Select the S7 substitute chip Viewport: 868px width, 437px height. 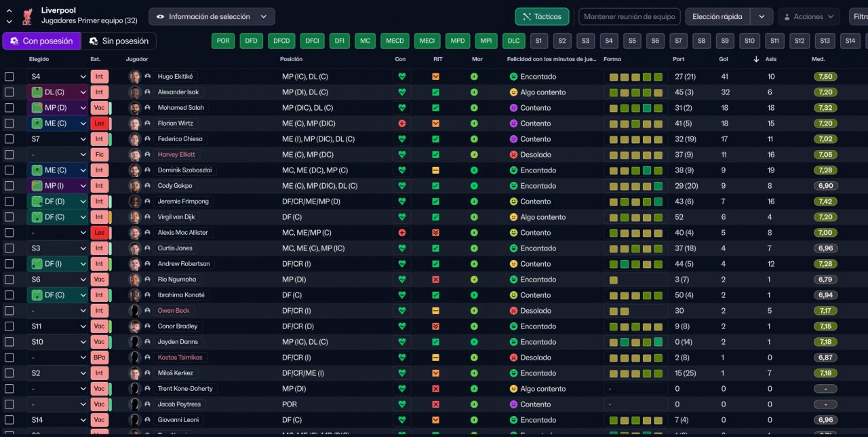coord(678,41)
